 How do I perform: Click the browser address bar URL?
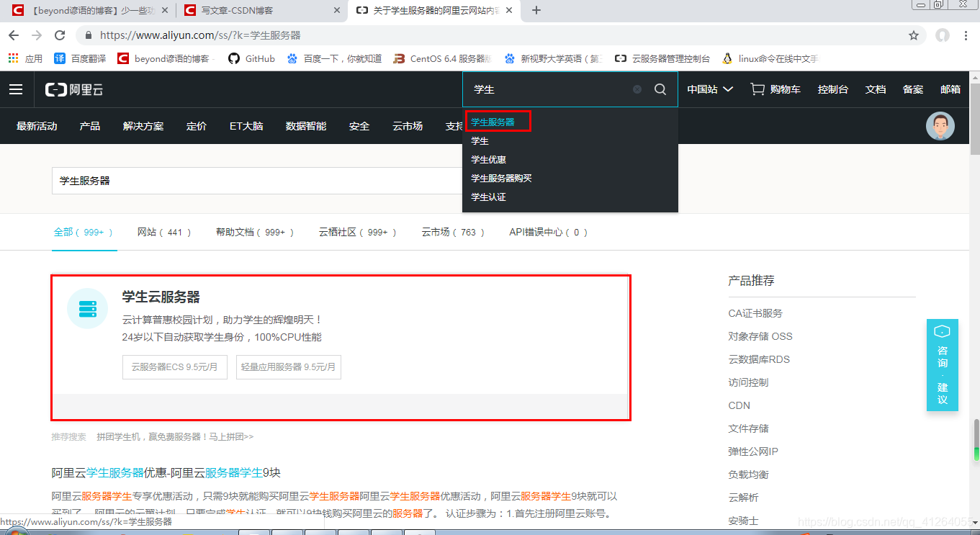200,35
